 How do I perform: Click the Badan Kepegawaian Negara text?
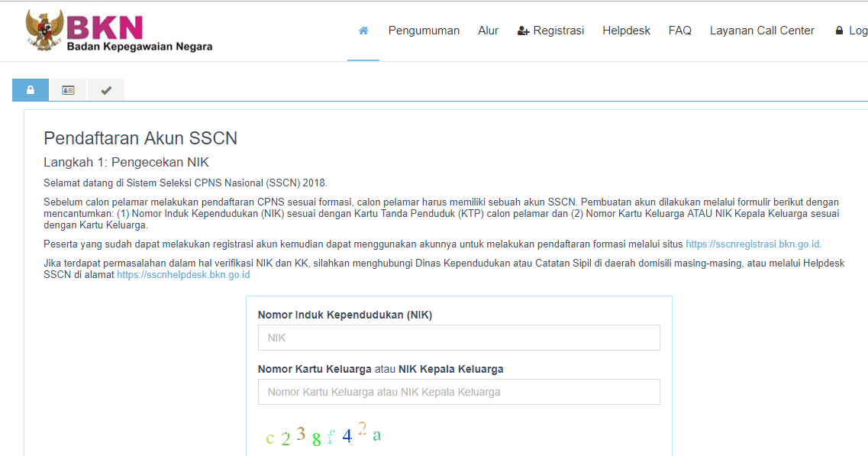(x=140, y=47)
